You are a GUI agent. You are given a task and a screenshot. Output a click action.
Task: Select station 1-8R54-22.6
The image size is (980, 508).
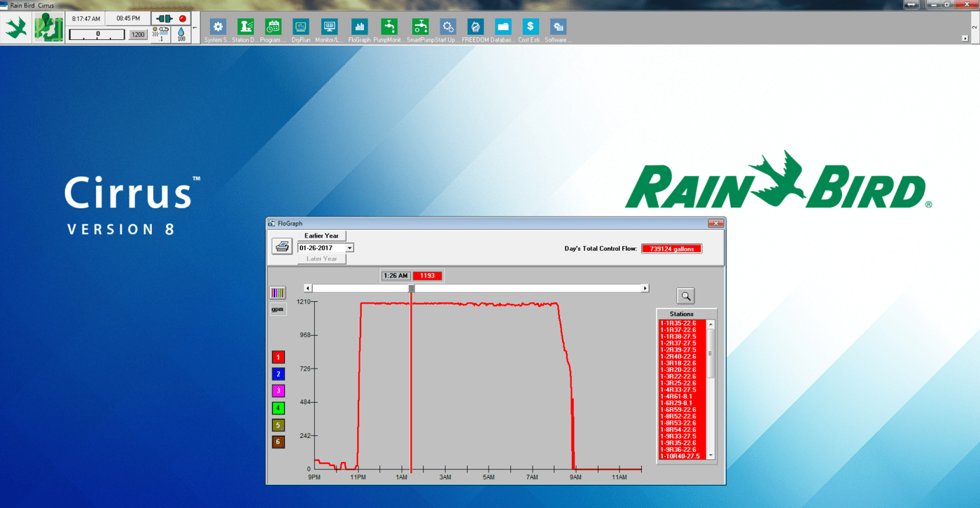[x=682, y=430]
